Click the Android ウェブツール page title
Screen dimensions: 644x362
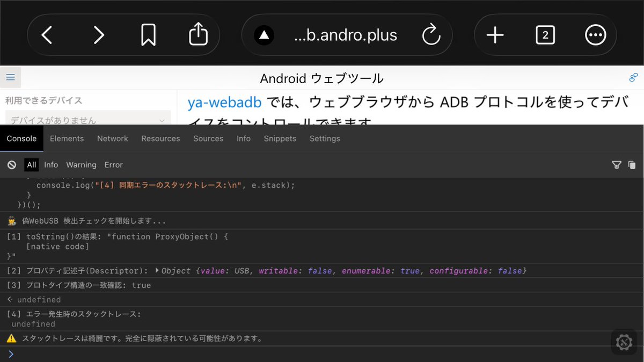[321, 78]
